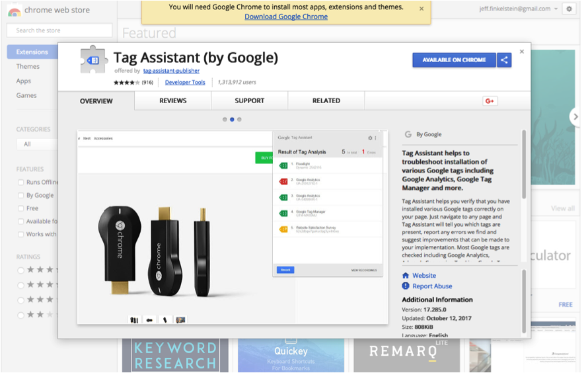Open the Quickey extension tile

[x=291, y=355]
